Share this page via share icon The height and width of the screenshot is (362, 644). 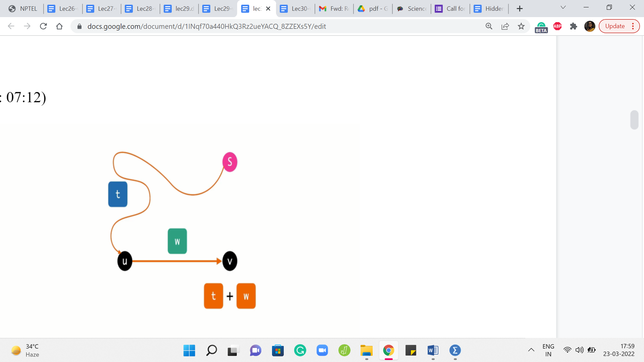click(505, 26)
